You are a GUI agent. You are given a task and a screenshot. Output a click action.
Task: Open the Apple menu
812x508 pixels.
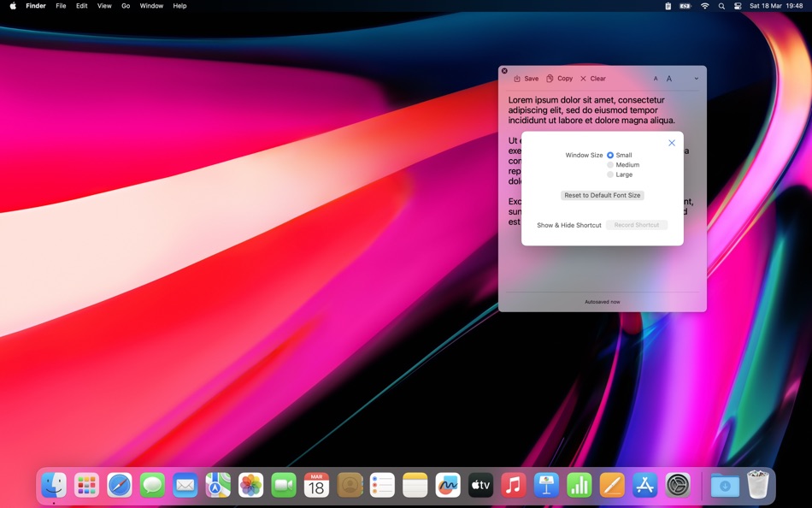click(13, 6)
